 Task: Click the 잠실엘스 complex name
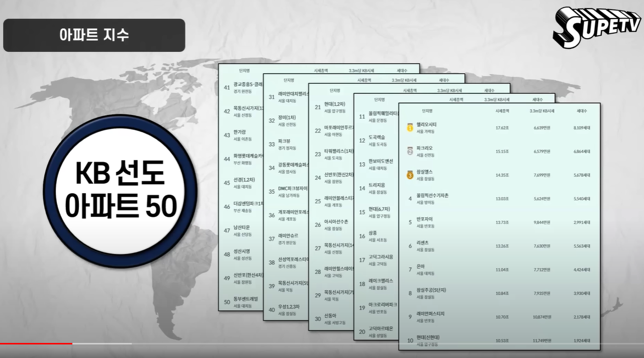click(424, 172)
